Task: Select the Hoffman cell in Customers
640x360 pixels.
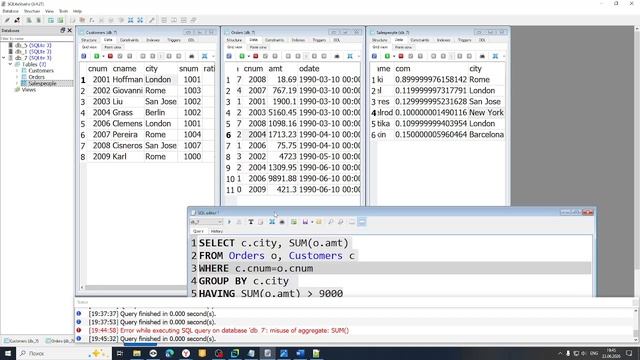Action: click(x=128, y=80)
